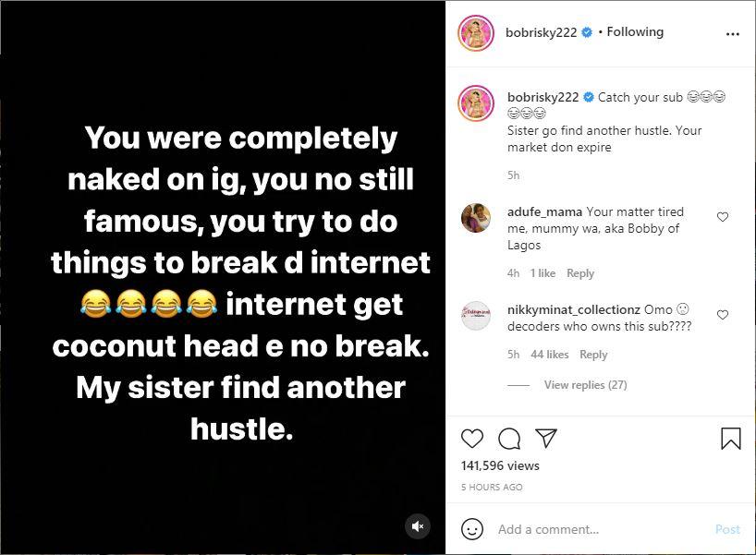
Task: Open adufe_mama's profile avatar
Action: pyautogui.click(x=476, y=218)
